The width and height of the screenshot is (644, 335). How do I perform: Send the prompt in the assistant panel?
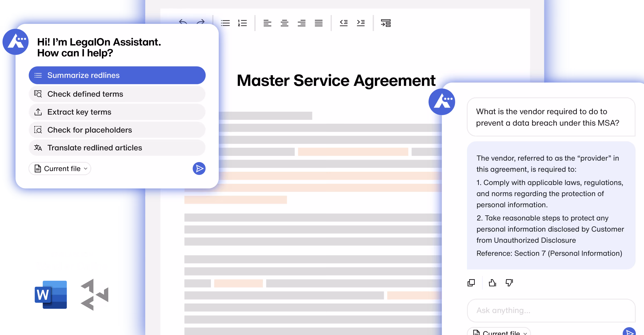(199, 168)
